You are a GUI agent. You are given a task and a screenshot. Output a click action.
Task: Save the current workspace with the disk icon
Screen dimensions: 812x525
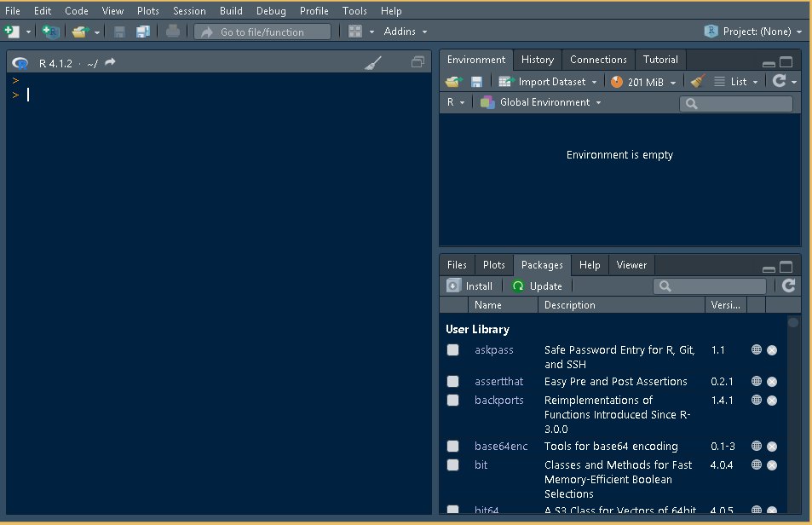477,81
